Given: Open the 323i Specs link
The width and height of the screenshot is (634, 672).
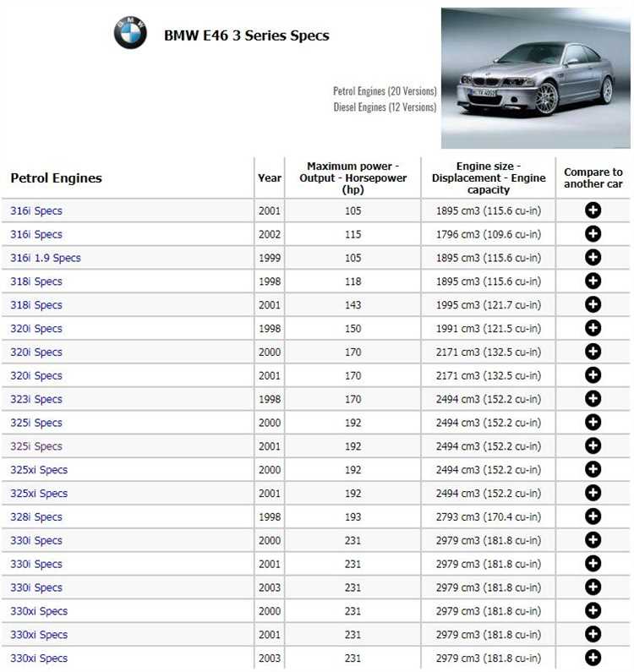Looking at the screenshot, I should [36, 399].
